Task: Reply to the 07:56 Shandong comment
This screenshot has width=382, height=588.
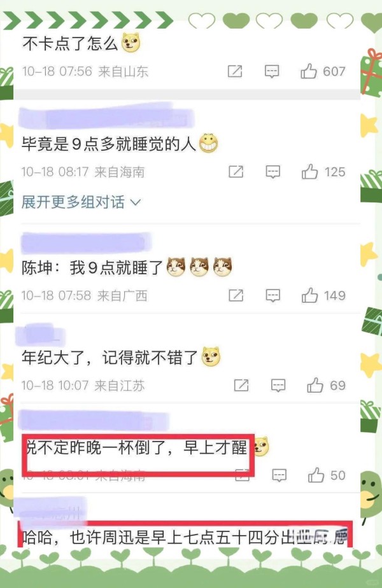Action: coord(272,71)
